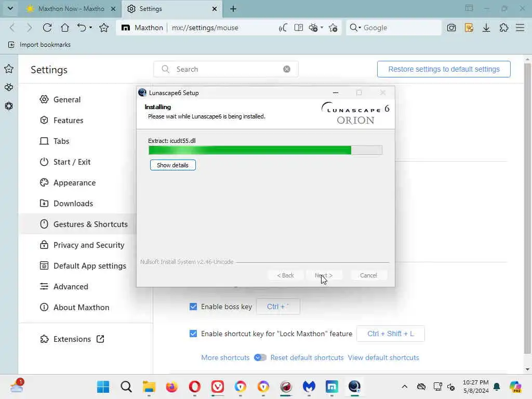Image resolution: width=532 pixels, height=399 pixels.
Task: Click the butterfly icon in left sidebar
Action: (x=9, y=87)
